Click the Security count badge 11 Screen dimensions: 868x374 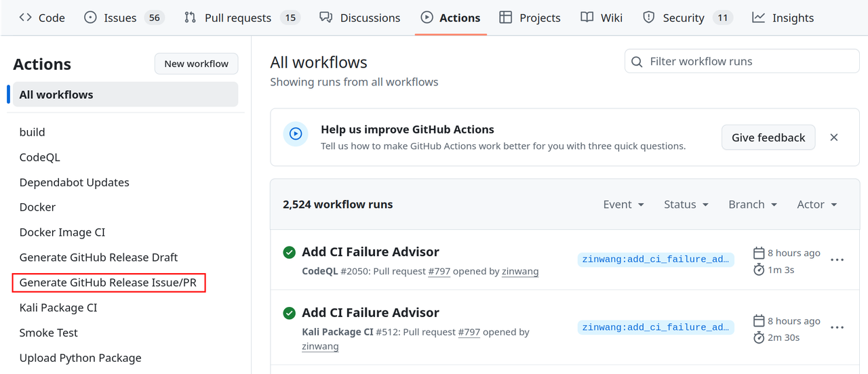click(723, 18)
